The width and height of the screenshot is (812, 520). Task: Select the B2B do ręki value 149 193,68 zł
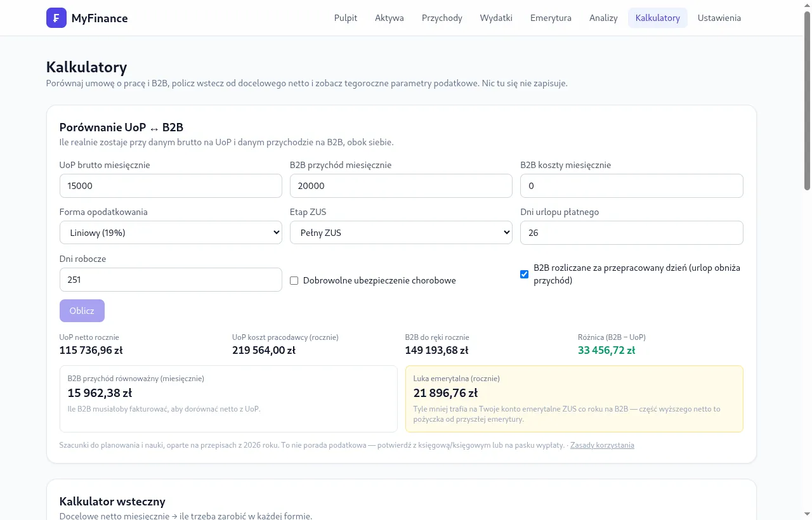coord(437,350)
